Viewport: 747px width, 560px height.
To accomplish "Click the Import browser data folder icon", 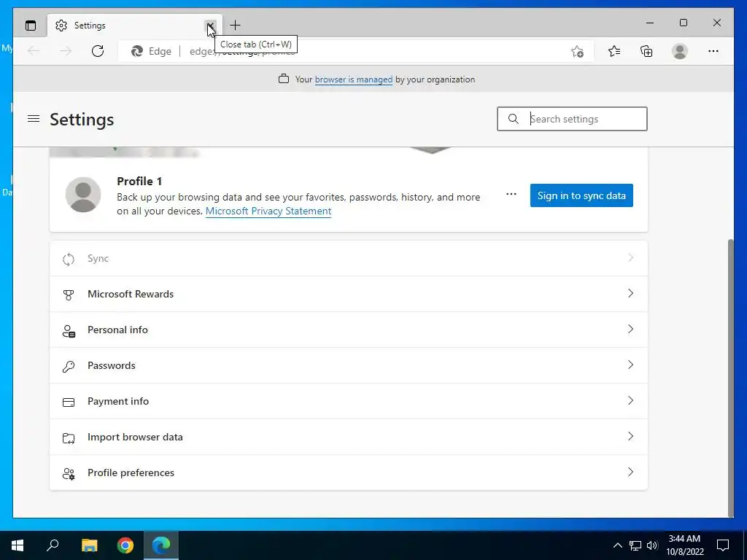I will point(69,438).
